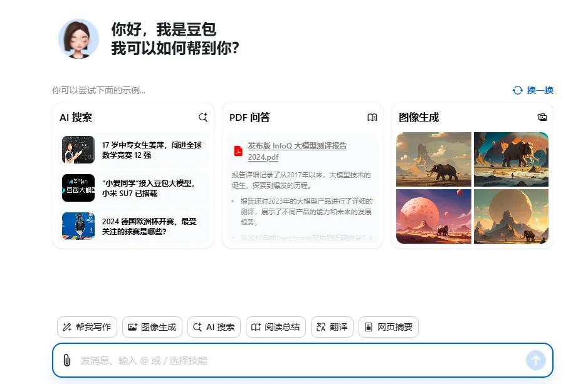
Task: Click the 你好，我是豆包 greeting heading
Action: (164, 29)
